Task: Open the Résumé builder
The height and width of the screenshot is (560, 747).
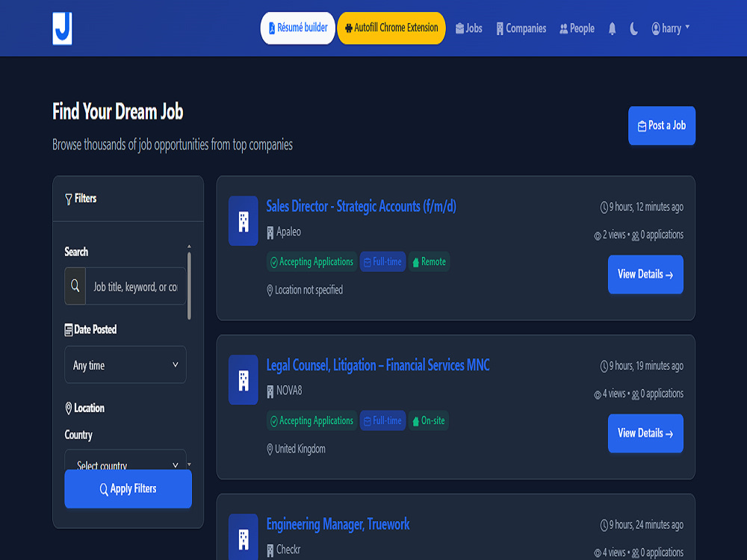Action: 298,28
